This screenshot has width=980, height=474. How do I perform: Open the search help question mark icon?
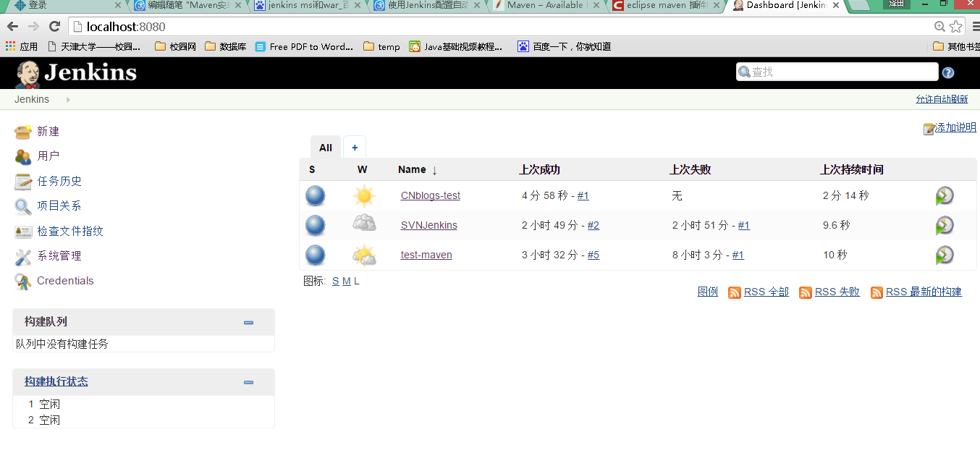(948, 72)
